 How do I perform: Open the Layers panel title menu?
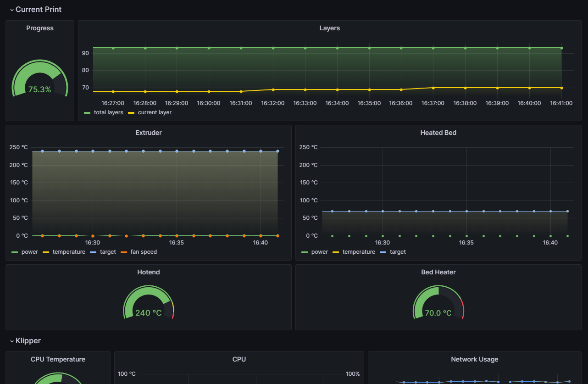tap(330, 28)
